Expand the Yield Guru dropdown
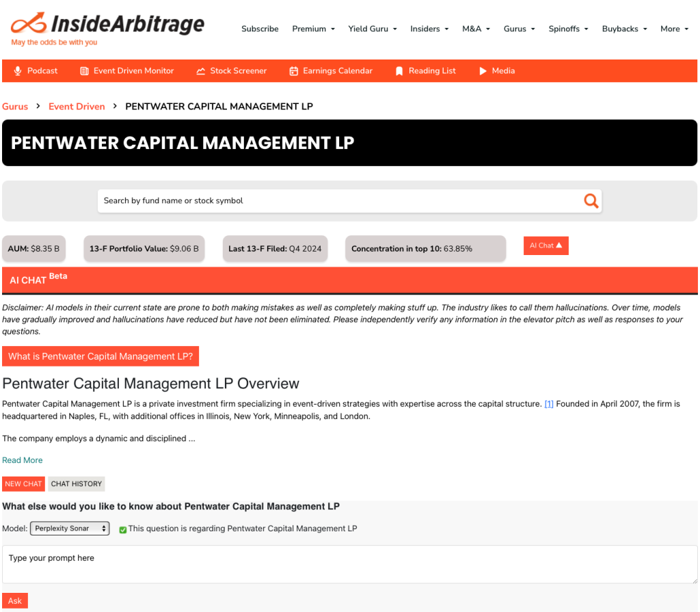 pos(373,29)
